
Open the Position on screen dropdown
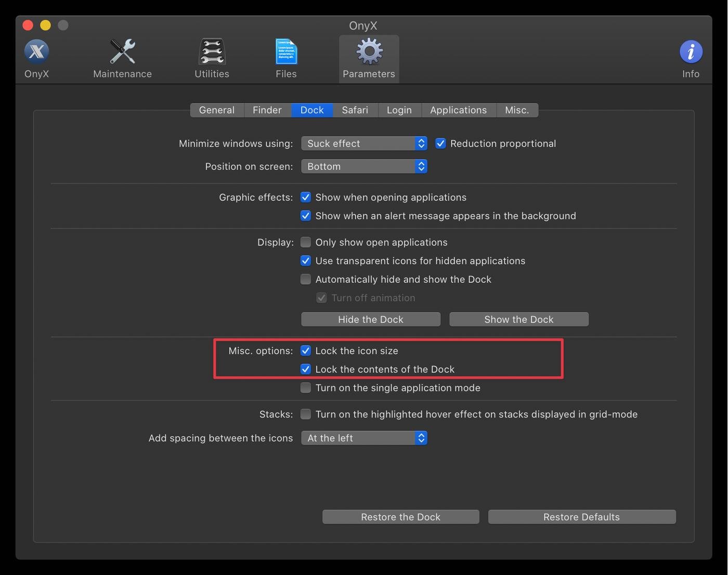(x=364, y=166)
